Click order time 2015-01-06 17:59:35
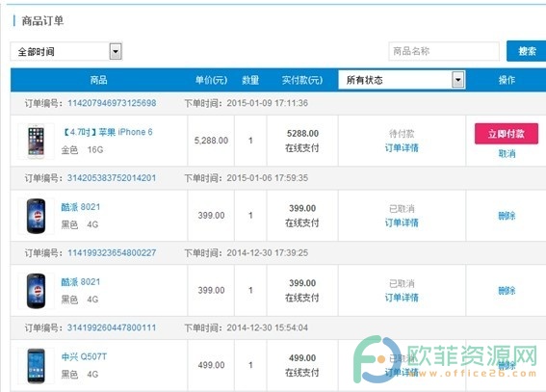This screenshot has height=392, width=546. [268, 178]
